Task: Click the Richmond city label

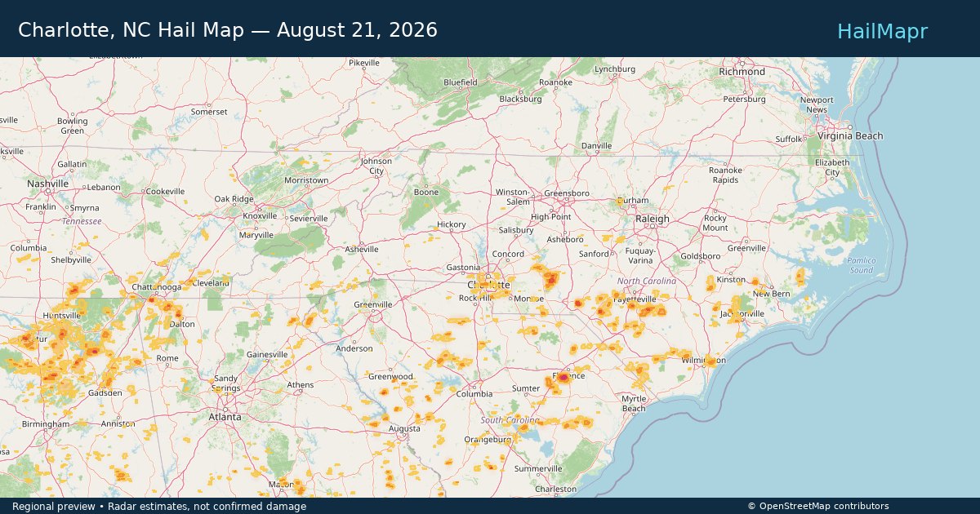Action: (x=742, y=72)
